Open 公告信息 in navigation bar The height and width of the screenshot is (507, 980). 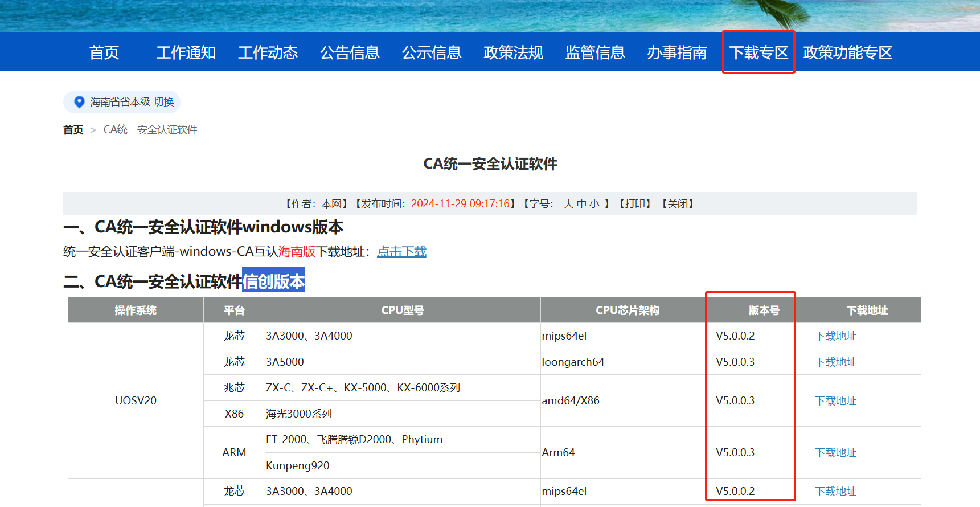coord(350,52)
